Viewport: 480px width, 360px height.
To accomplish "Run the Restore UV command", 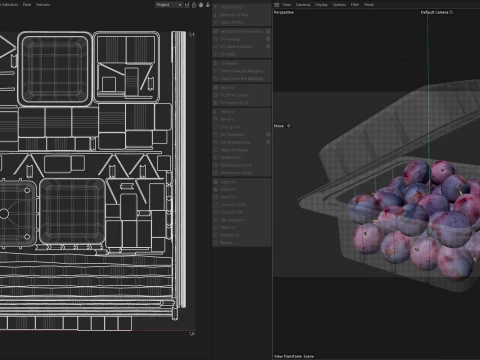I will 242,235.
